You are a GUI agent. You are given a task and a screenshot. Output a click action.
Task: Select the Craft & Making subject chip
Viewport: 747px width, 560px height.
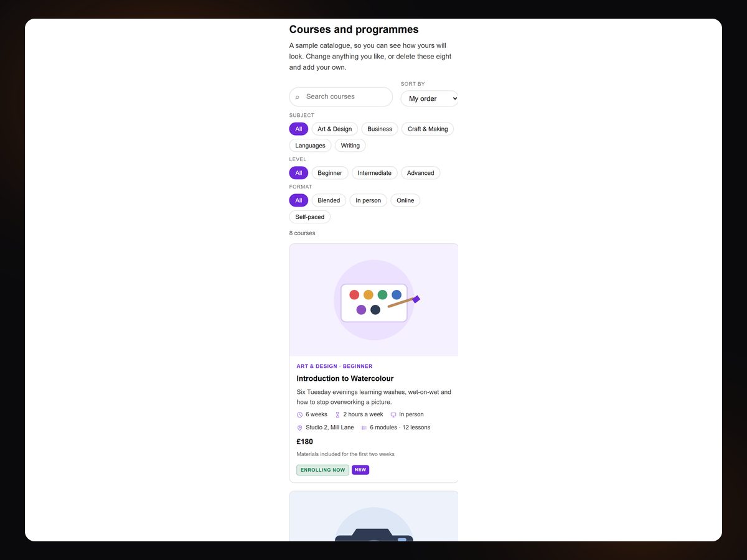pos(428,129)
